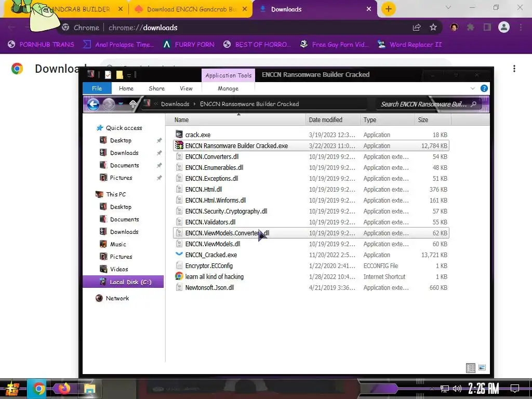Switch to Download ENCCN Gandcrab Chrome tab
This screenshot has width=532, height=399.
tap(192, 9)
